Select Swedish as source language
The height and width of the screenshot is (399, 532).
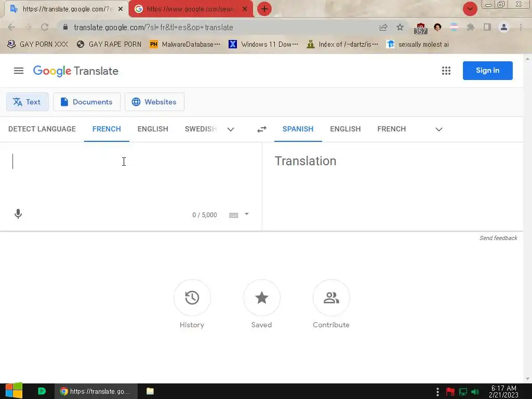201,129
